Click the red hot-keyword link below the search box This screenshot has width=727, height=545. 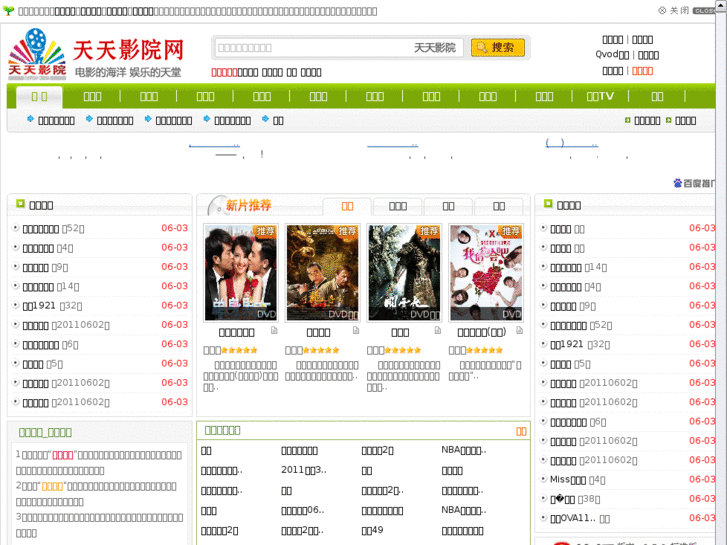coord(224,72)
